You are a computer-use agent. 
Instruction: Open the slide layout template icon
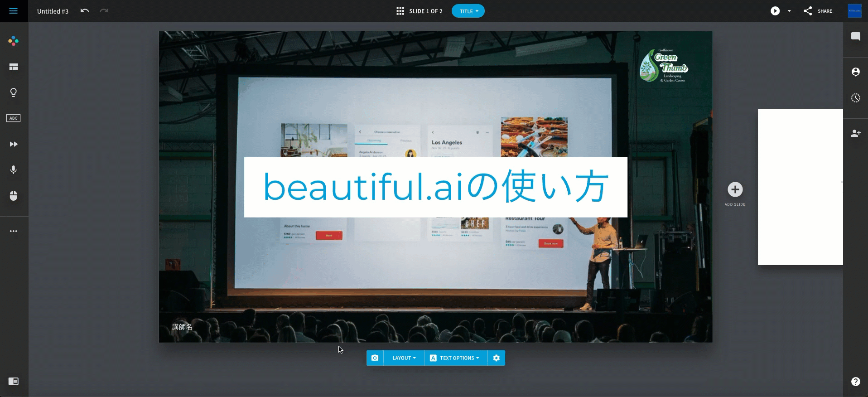14,67
